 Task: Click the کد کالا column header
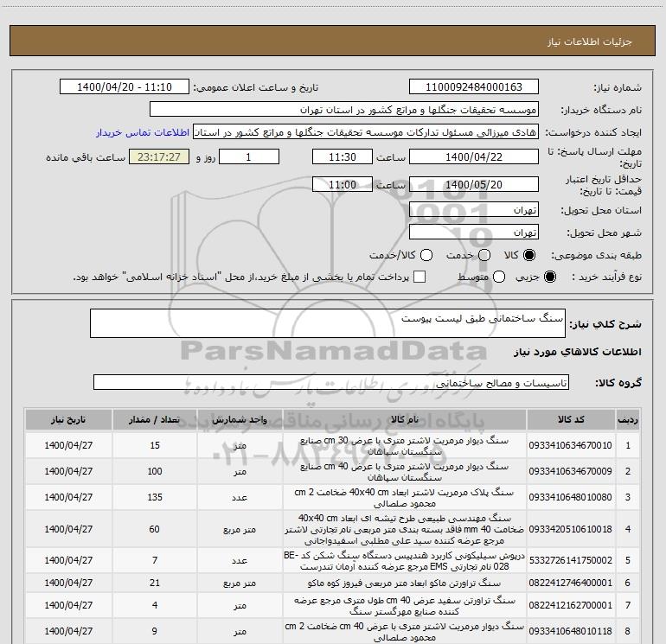coord(571,419)
